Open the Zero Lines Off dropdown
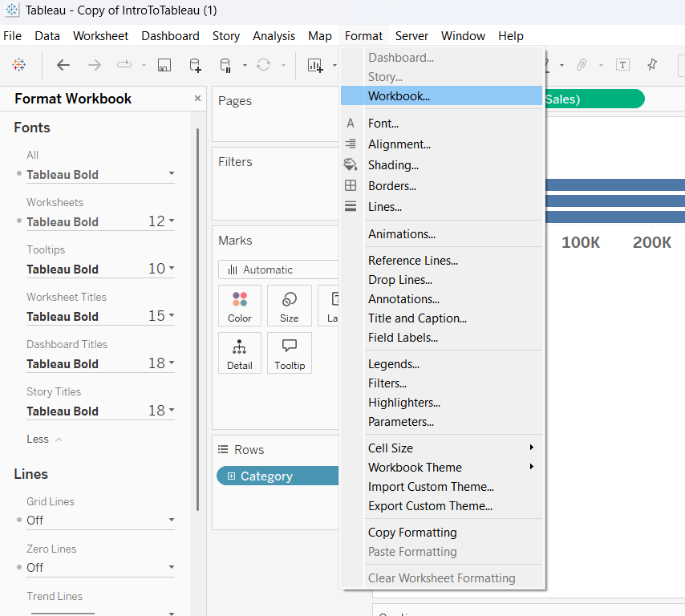Image resolution: width=685 pixels, height=616 pixels. click(100, 568)
